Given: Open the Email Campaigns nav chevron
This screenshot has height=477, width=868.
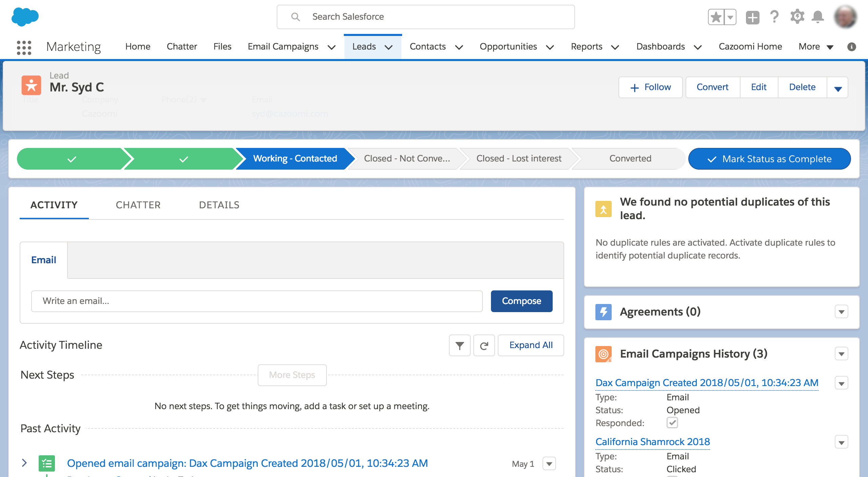Looking at the screenshot, I should (332, 47).
